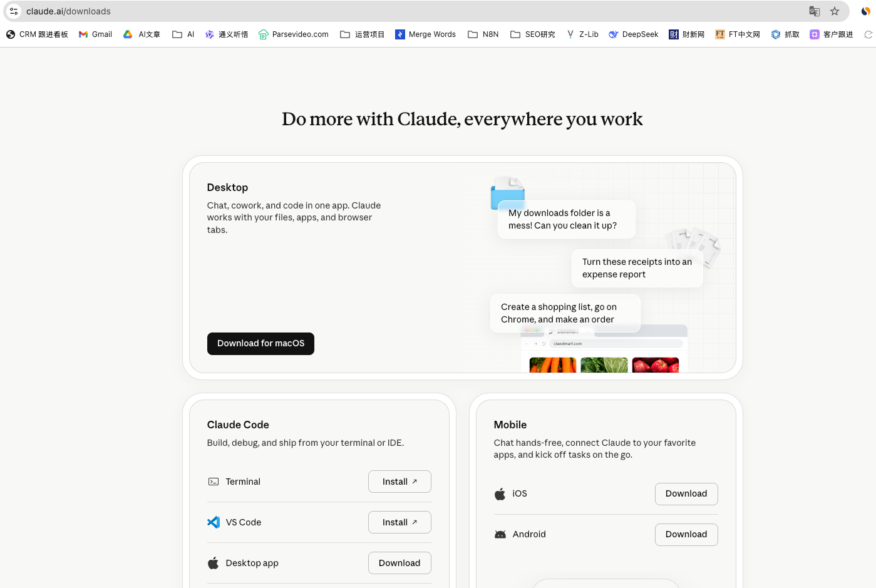Bookmark this page with the star icon
This screenshot has height=588, width=876.
coord(835,11)
